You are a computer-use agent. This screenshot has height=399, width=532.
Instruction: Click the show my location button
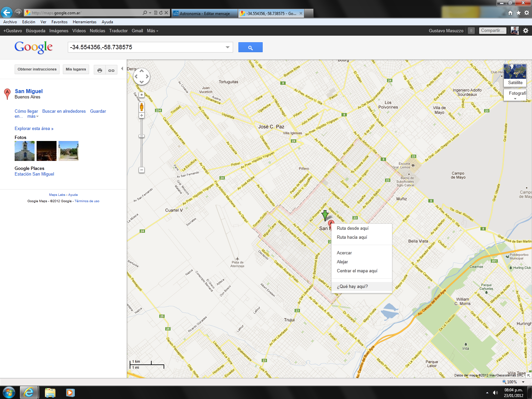pos(142,95)
